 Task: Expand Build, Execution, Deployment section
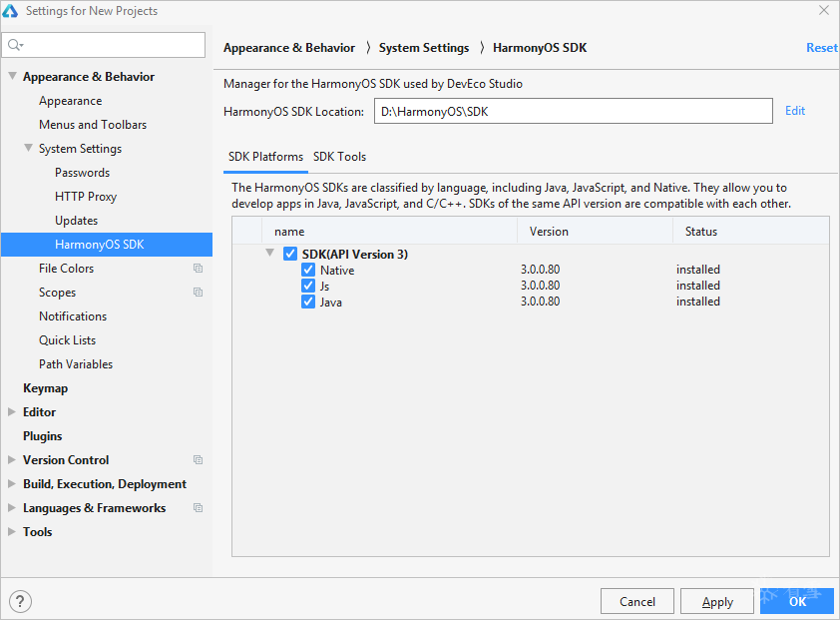(x=12, y=484)
